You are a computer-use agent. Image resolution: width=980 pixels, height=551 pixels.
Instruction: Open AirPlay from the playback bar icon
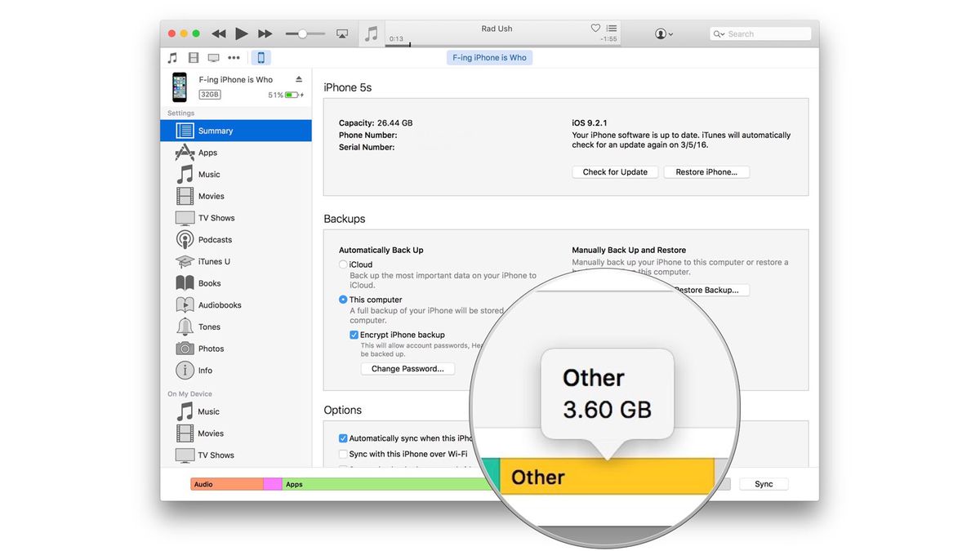click(x=342, y=33)
